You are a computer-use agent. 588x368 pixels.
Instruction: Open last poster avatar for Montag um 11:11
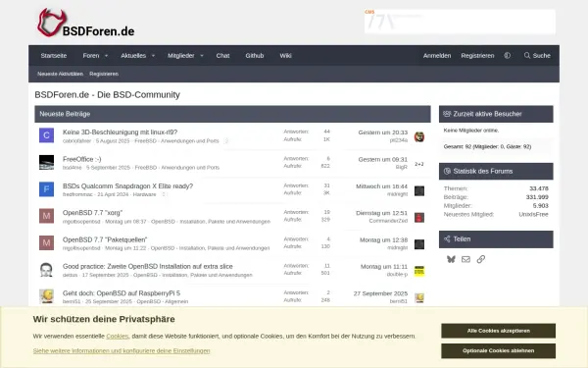(419, 271)
